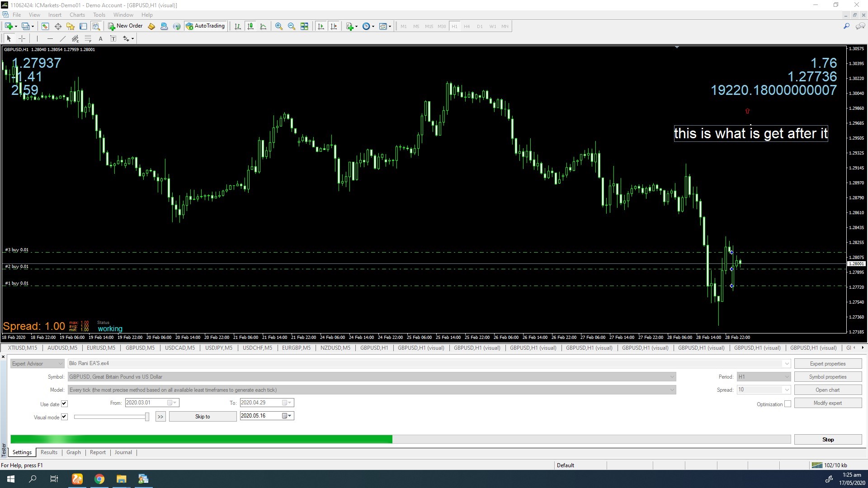Select the Crosshair tool
The height and width of the screenshot is (488, 868).
click(x=22, y=38)
